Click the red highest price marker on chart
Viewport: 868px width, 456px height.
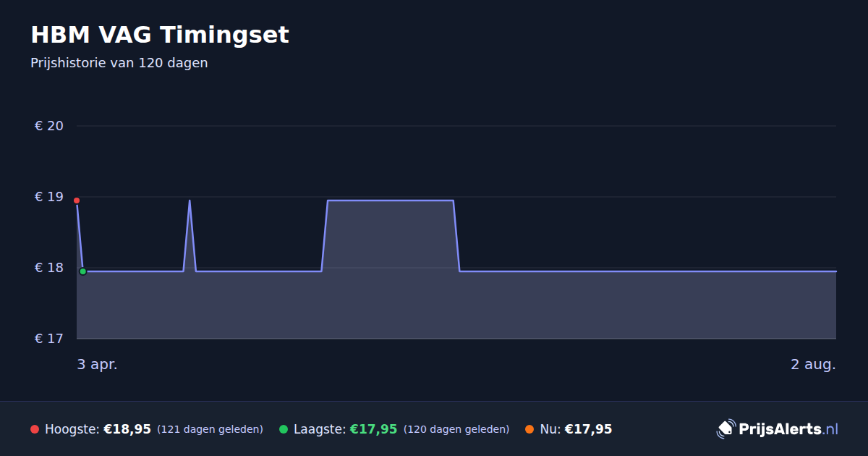click(x=77, y=200)
